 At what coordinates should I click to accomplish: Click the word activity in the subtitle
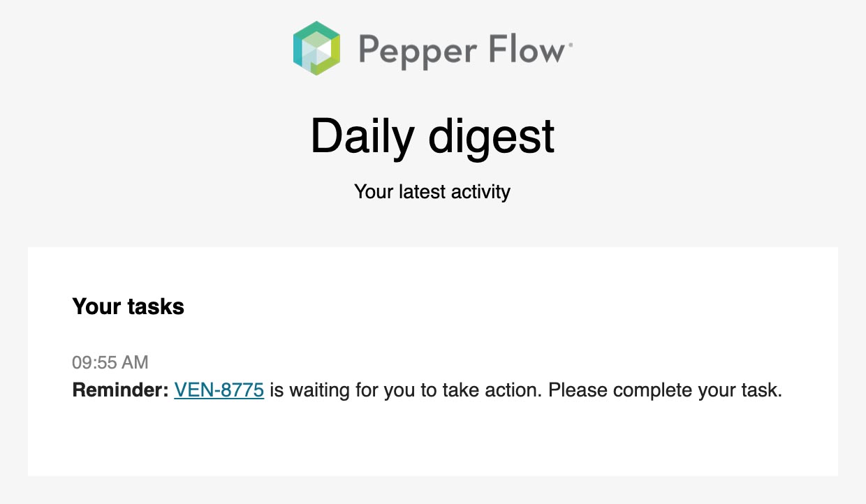(x=480, y=191)
